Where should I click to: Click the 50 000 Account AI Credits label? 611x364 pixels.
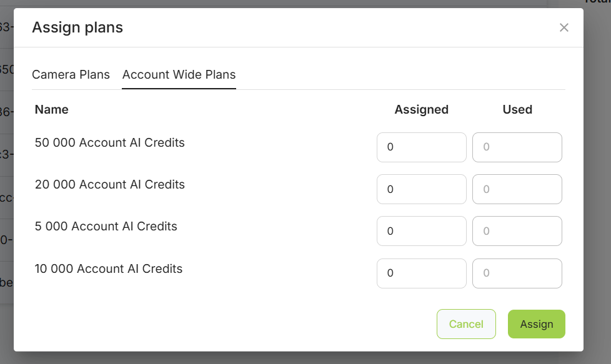tap(110, 143)
